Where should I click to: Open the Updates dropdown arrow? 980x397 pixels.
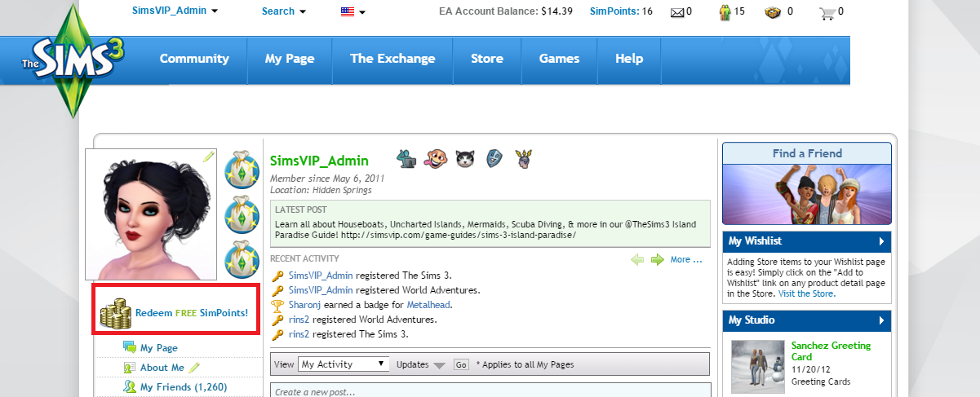[x=438, y=365]
